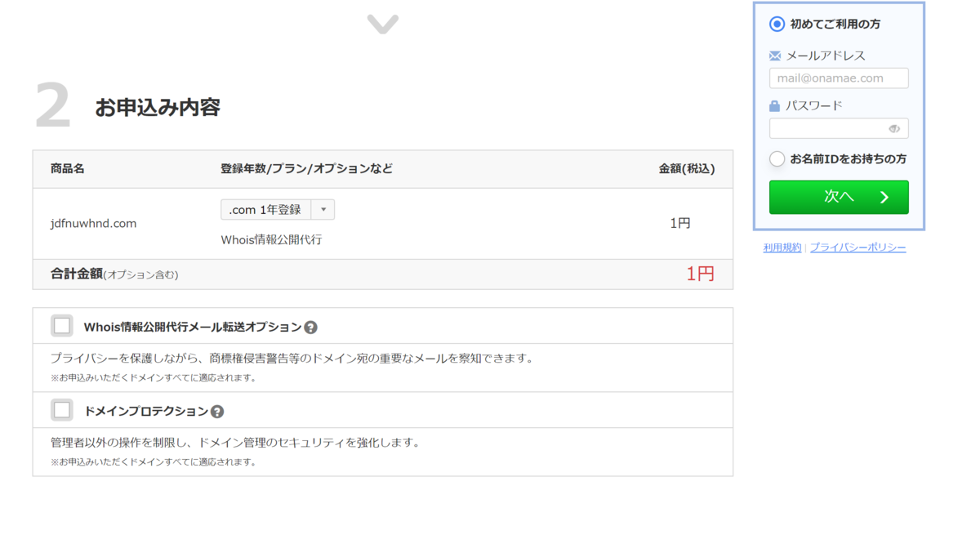Click the arrow on registration years dropdown
980x553 pixels.
click(x=323, y=210)
